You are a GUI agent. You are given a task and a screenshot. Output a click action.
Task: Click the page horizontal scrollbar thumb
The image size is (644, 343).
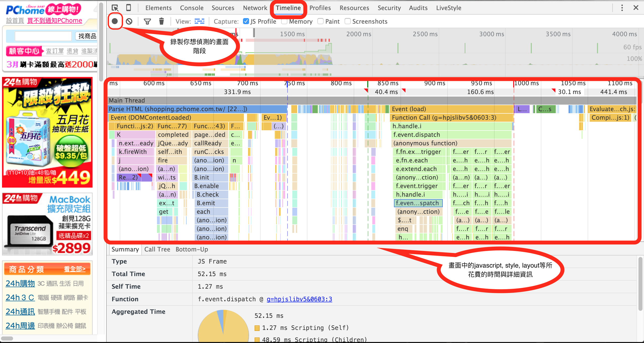(7, 338)
